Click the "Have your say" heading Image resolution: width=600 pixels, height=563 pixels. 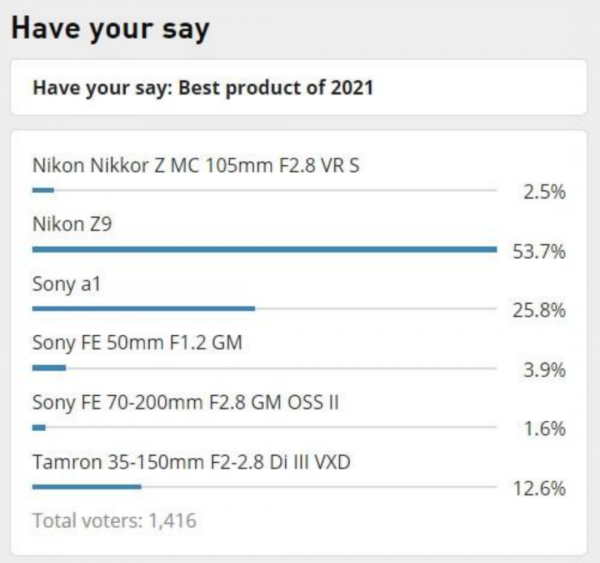[x=110, y=29]
